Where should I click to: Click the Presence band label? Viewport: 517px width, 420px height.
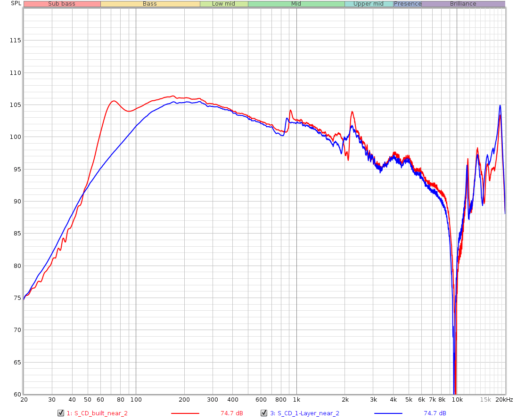coord(408,4)
